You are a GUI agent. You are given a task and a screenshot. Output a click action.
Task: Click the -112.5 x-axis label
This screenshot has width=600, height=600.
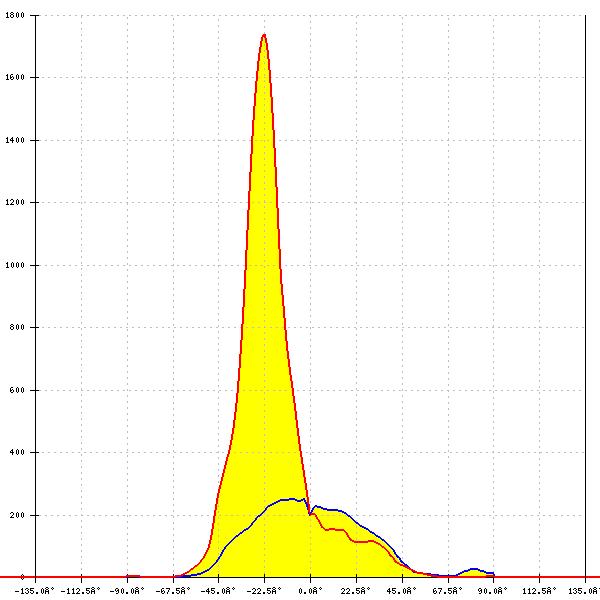point(80,591)
